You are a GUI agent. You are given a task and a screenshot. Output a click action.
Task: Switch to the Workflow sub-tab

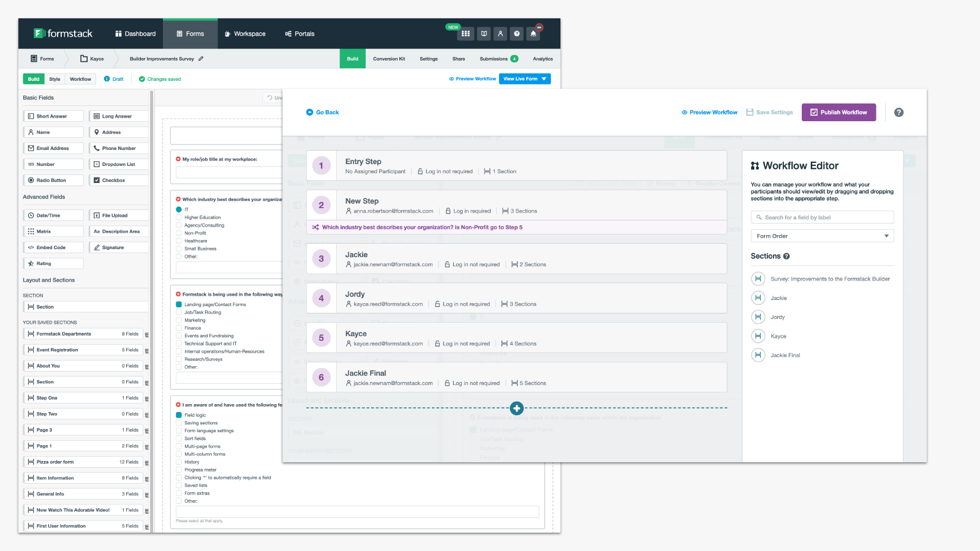[80, 79]
